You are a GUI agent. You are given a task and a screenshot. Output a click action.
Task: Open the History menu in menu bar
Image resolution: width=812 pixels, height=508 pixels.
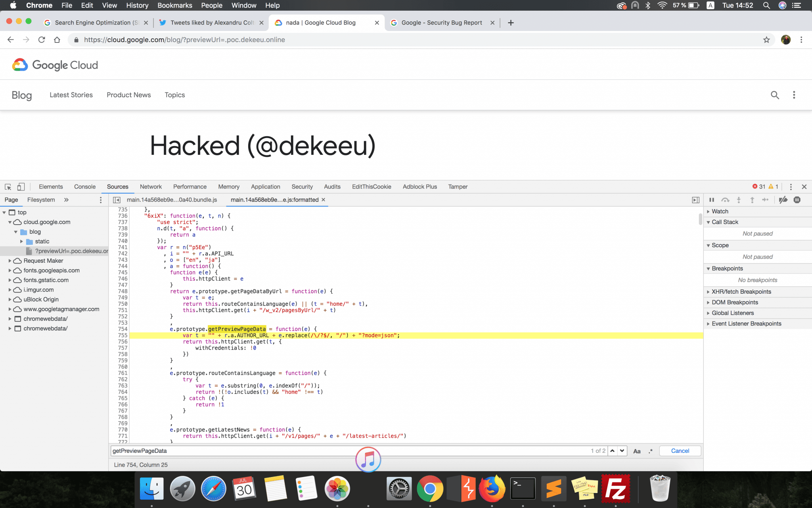pos(137,5)
